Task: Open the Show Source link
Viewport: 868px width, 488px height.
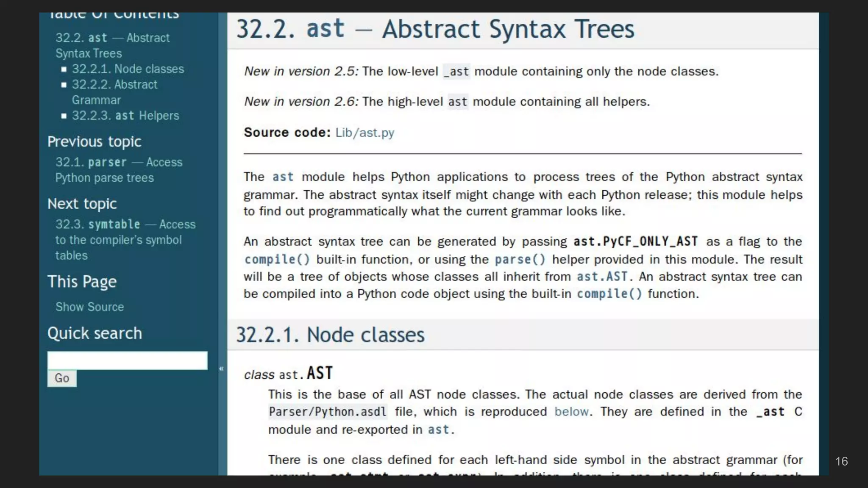Action: pos(89,307)
